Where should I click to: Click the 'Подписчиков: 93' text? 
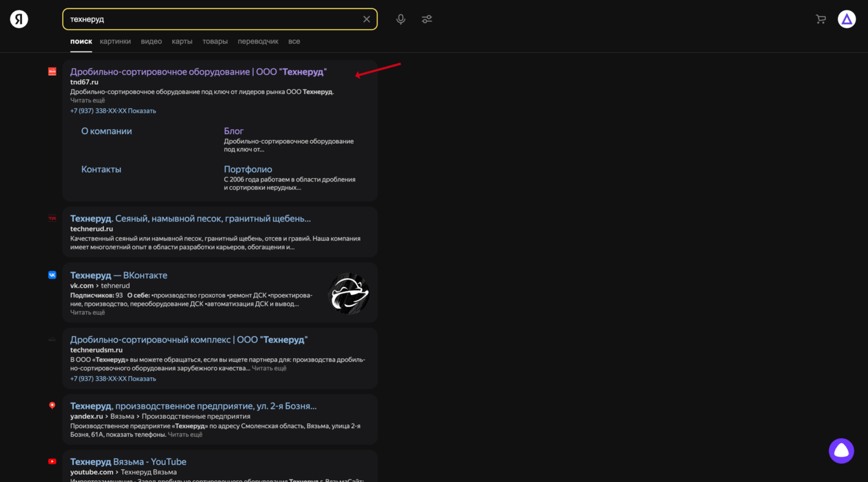(97, 295)
